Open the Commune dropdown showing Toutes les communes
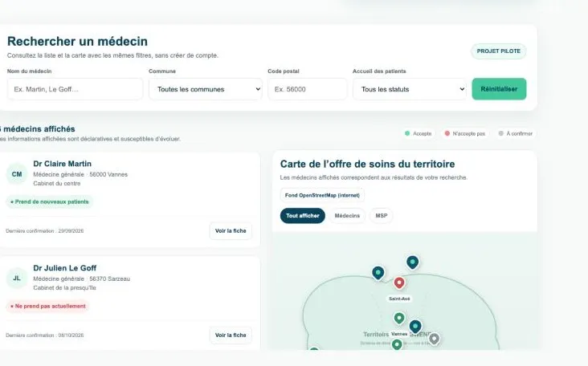Viewport: 588px width, 366px height. coord(206,89)
